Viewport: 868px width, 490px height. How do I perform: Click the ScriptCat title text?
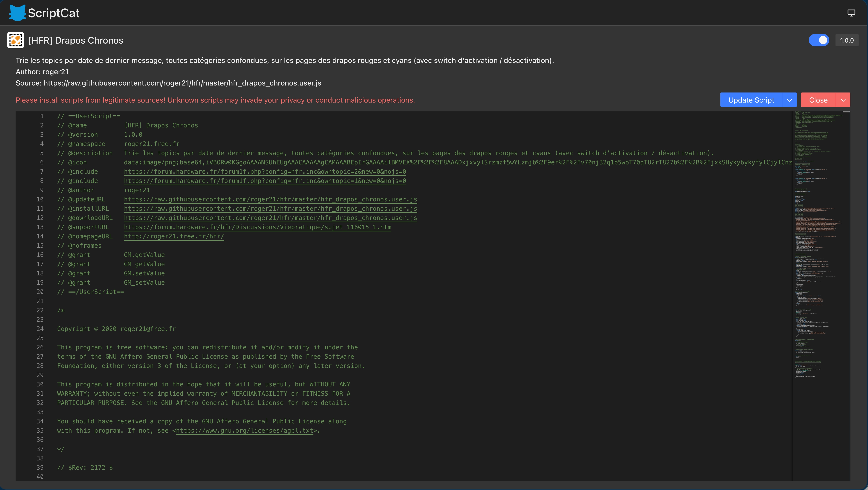pos(54,13)
